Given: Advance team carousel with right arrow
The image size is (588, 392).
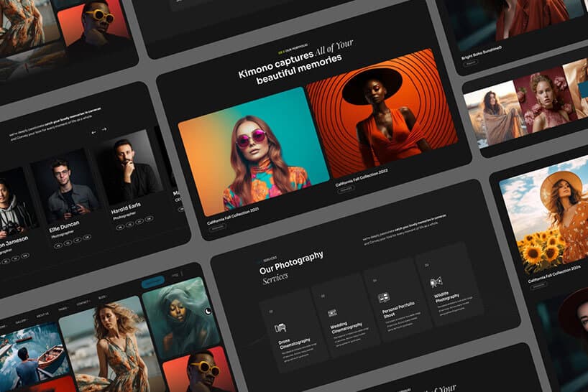Looking at the screenshot, I should coord(104,129).
